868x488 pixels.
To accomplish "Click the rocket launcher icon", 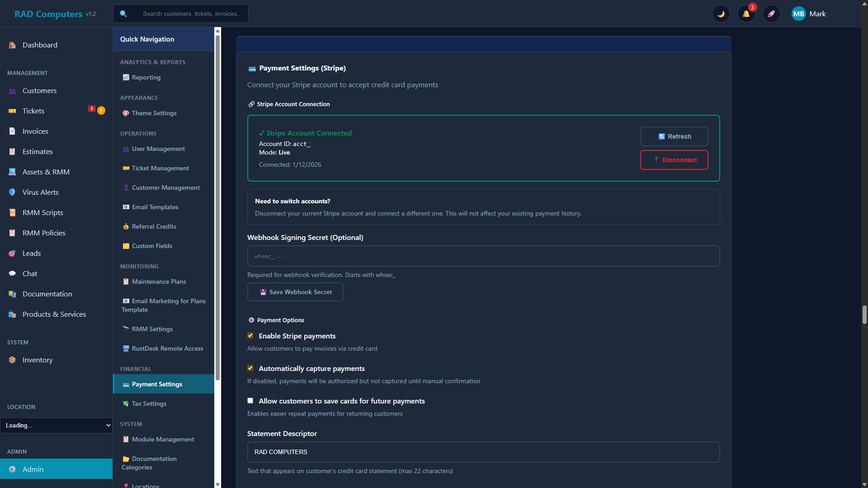I will pyautogui.click(x=772, y=14).
